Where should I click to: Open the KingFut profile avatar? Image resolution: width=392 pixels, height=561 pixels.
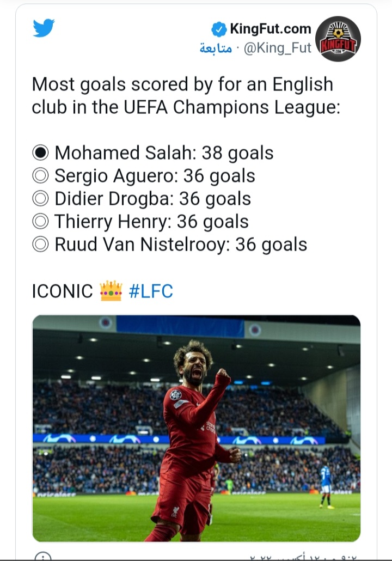tap(338, 39)
